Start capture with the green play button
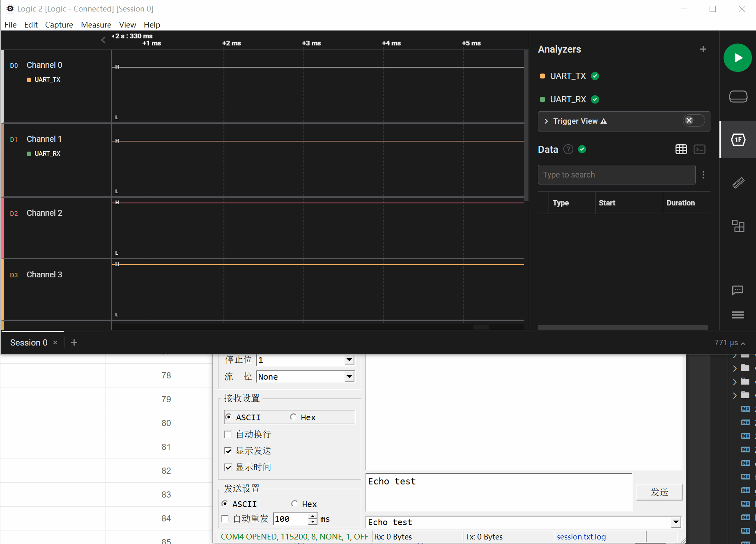This screenshot has height=544, width=756. pos(738,58)
